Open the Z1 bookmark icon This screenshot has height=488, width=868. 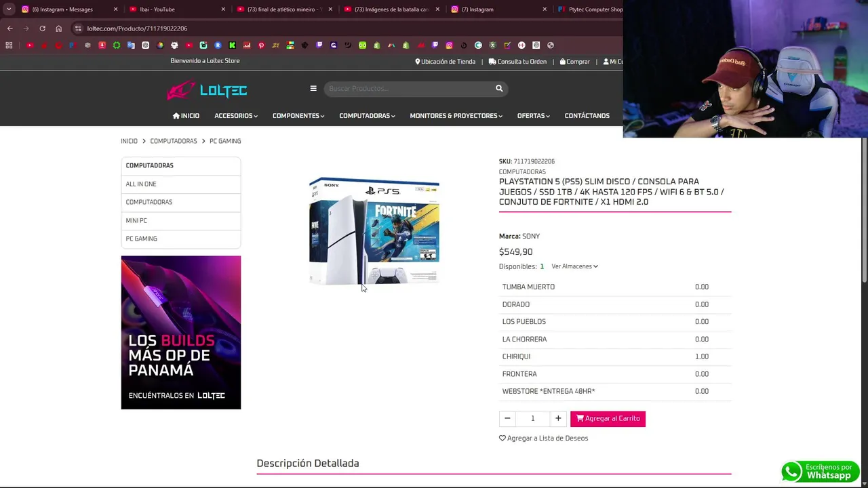tap(275, 45)
